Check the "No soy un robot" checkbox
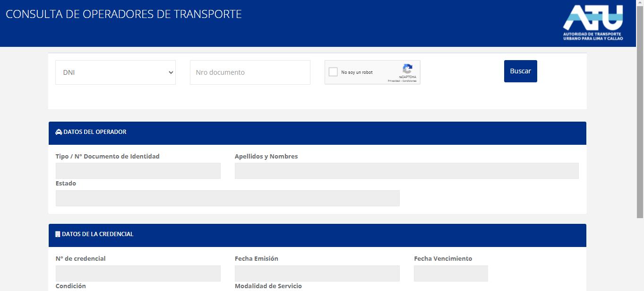 click(x=333, y=71)
